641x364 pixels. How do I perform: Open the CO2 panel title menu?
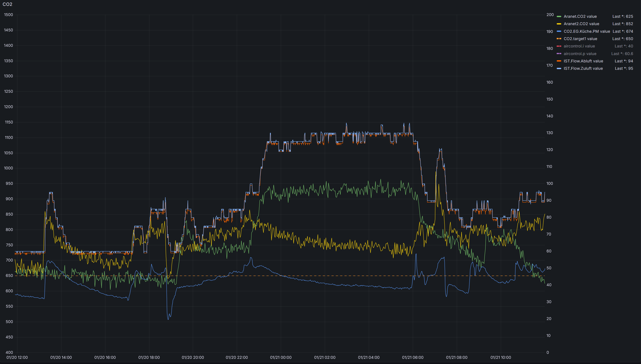click(8, 4)
